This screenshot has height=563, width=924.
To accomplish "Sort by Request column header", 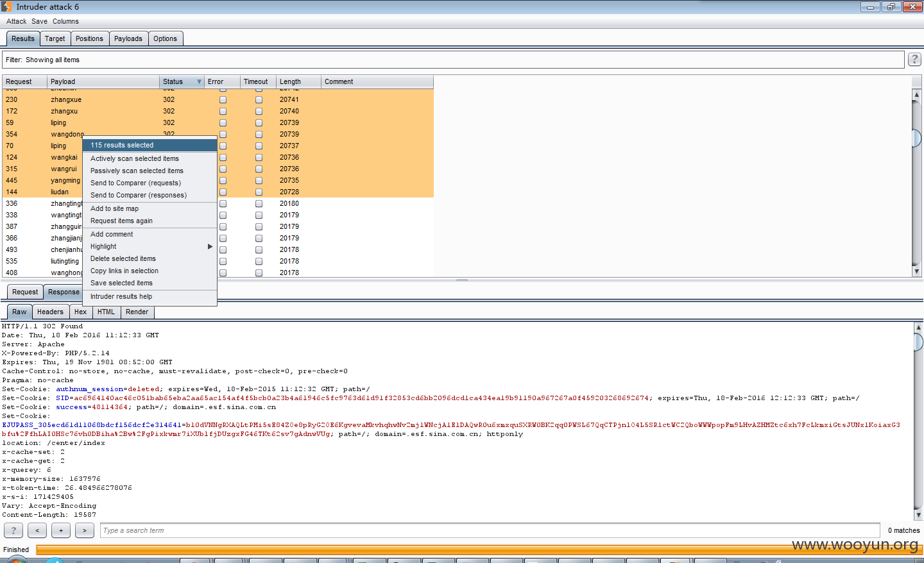I will (x=25, y=81).
